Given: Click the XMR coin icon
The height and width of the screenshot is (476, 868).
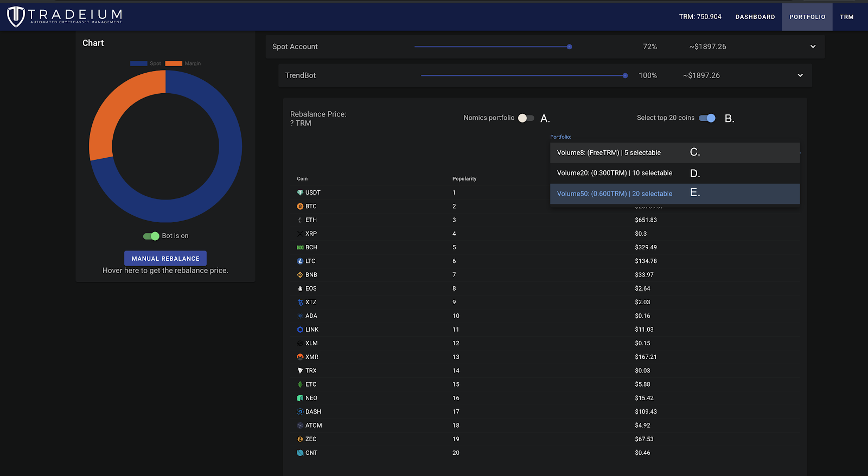Looking at the screenshot, I should [300, 357].
